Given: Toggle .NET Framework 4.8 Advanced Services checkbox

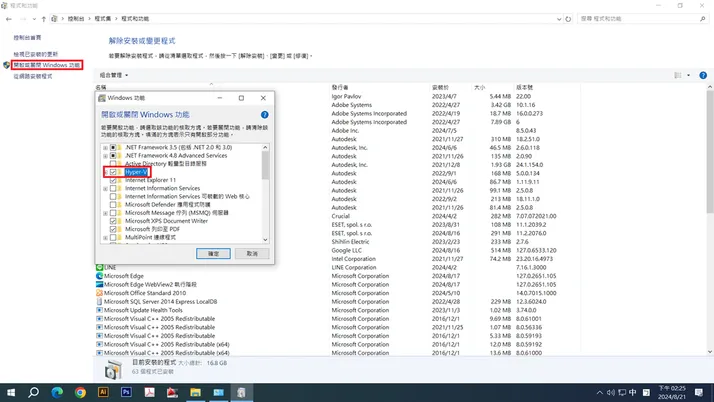Looking at the screenshot, I should (x=113, y=156).
